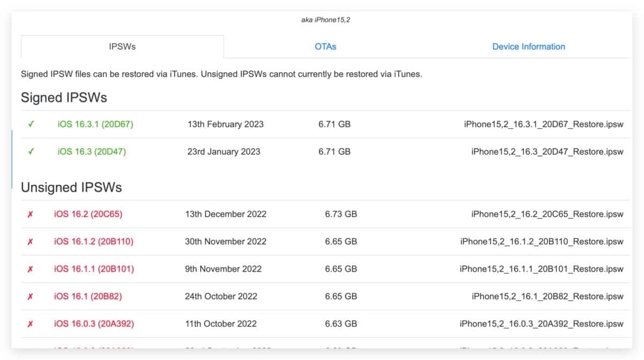Open the iOS 16.3 (20D47) link

coord(92,152)
